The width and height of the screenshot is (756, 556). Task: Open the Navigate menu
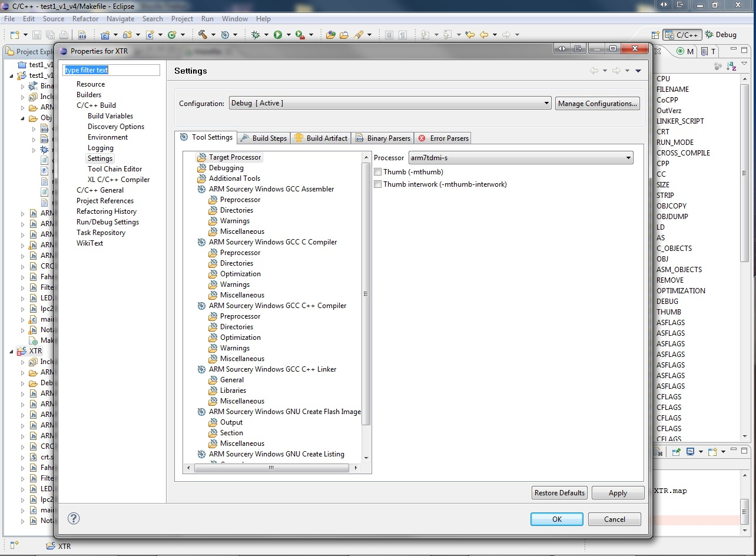(120, 19)
